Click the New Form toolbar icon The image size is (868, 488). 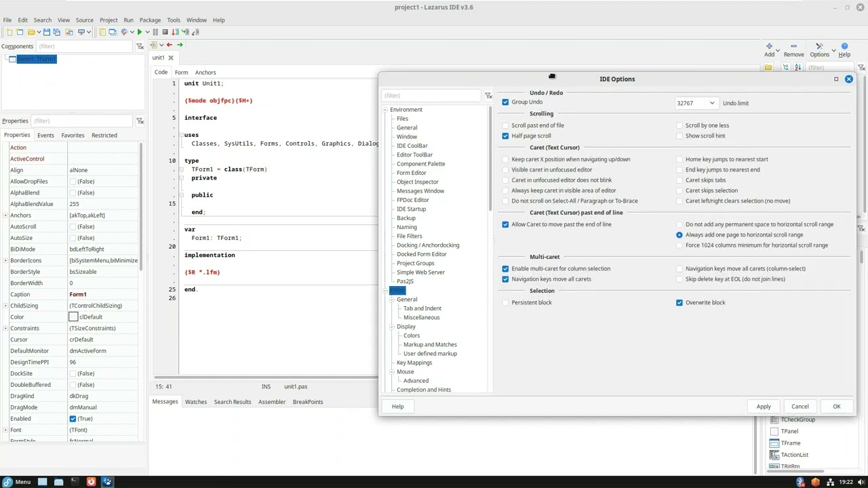coord(20,32)
